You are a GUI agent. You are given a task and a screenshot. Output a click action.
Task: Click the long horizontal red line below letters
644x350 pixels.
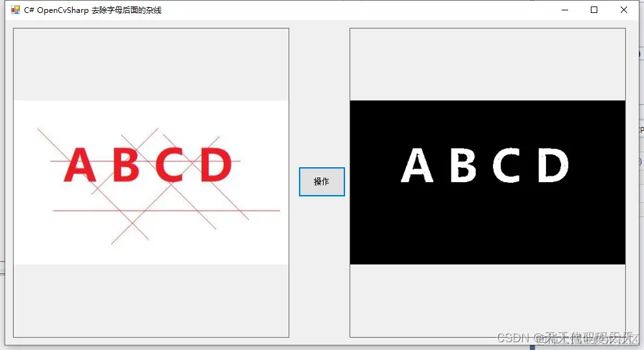tap(166, 211)
